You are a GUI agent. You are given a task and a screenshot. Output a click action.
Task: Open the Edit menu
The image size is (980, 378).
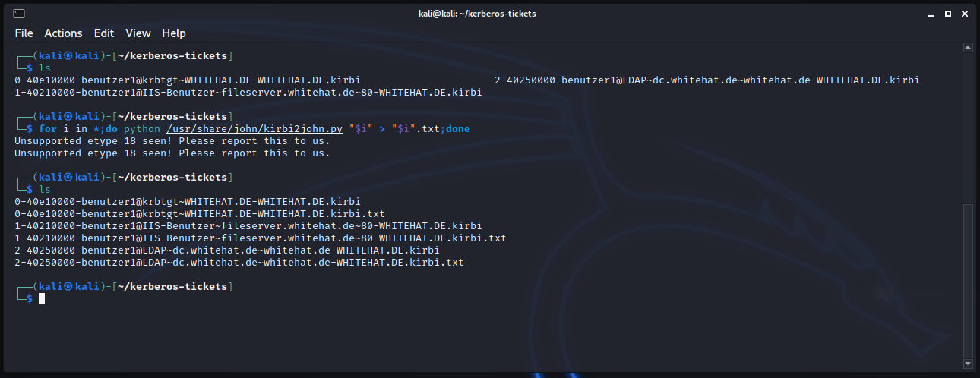pyautogui.click(x=104, y=33)
